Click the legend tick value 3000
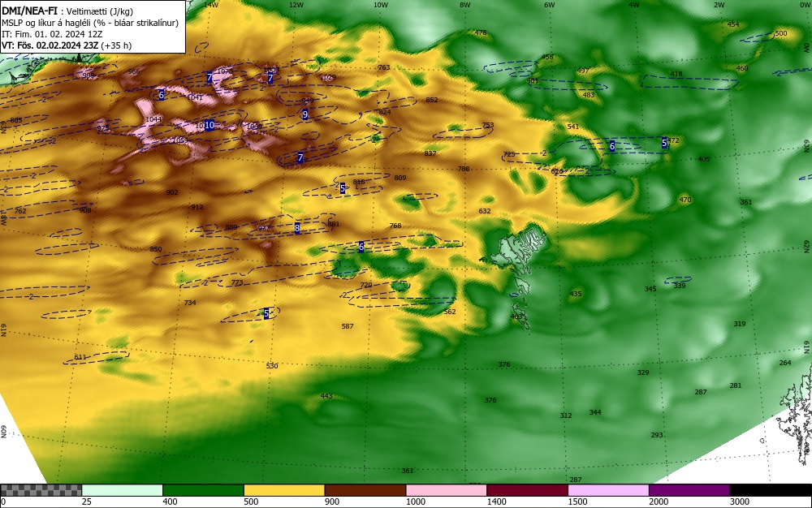The image size is (812, 508). [740, 502]
